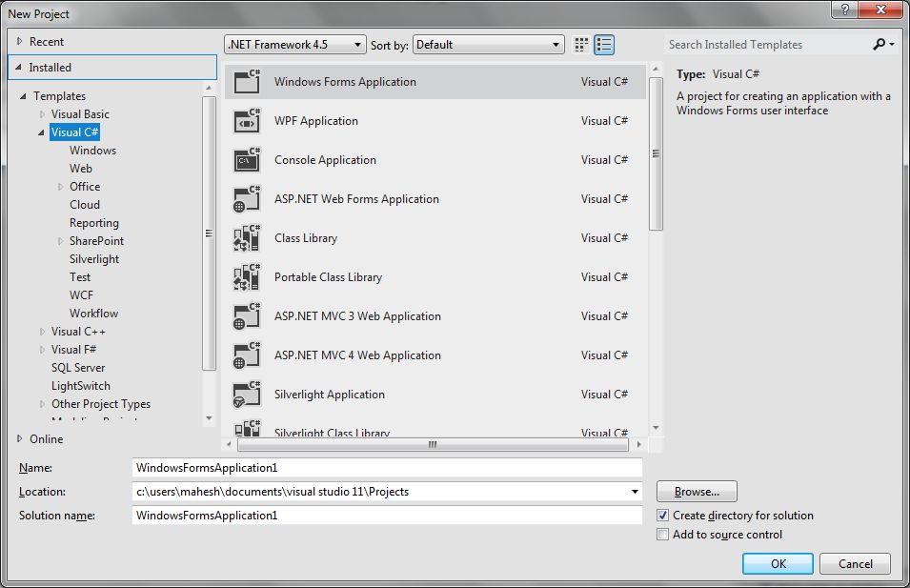
Task: Click the OK button
Action: [x=778, y=563]
